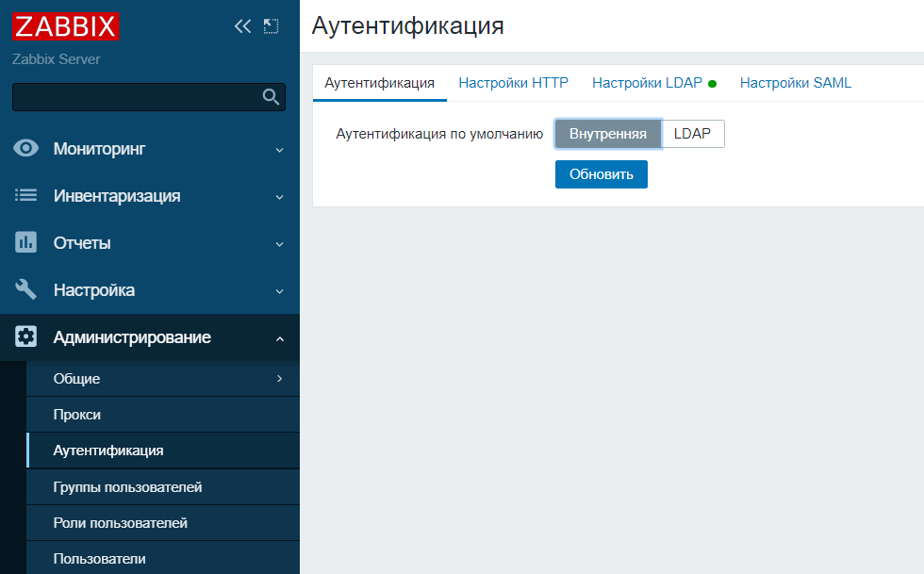Click the Инвентаризация list icon
This screenshot has height=574, width=924.
click(26, 195)
